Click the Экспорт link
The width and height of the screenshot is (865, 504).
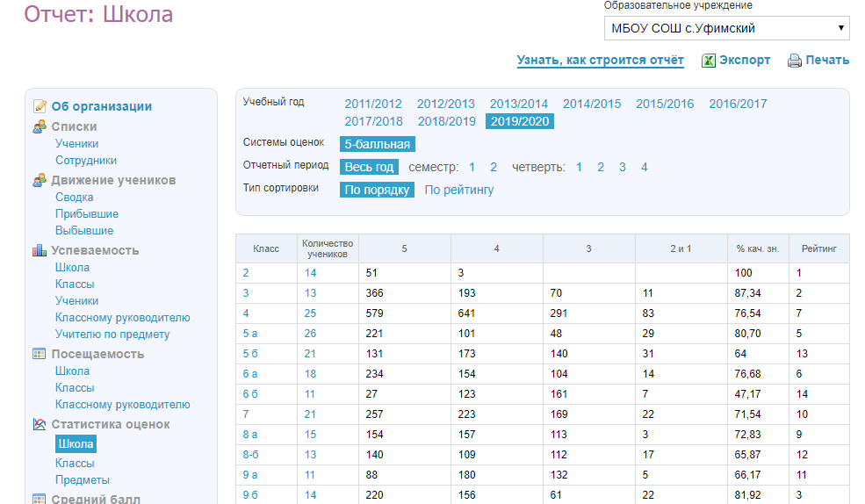click(x=745, y=60)
